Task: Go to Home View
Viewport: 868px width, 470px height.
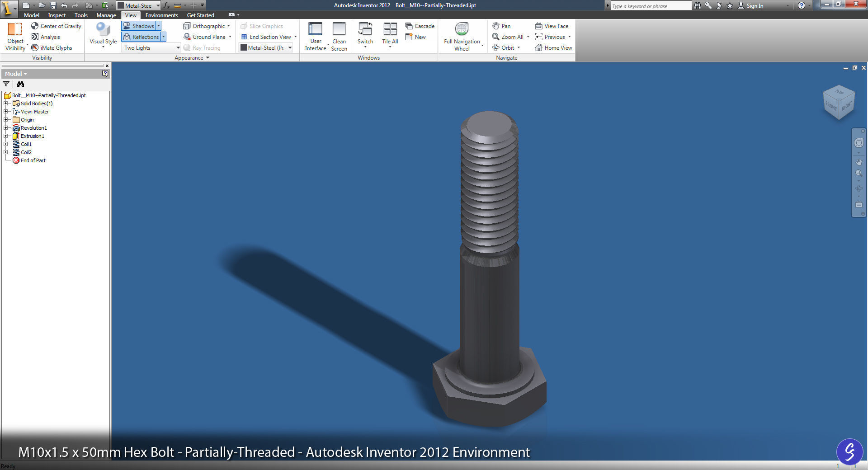Action: click(x=553, y=48)
